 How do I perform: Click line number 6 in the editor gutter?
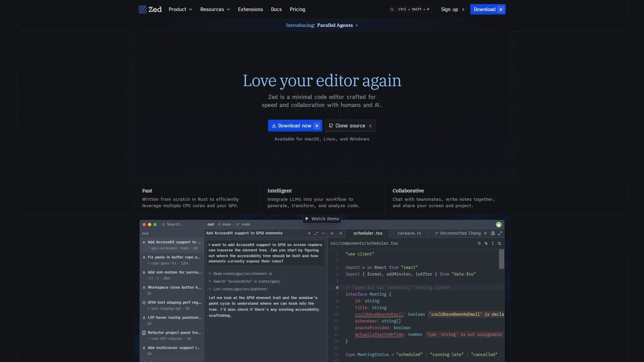click(337, 288)
